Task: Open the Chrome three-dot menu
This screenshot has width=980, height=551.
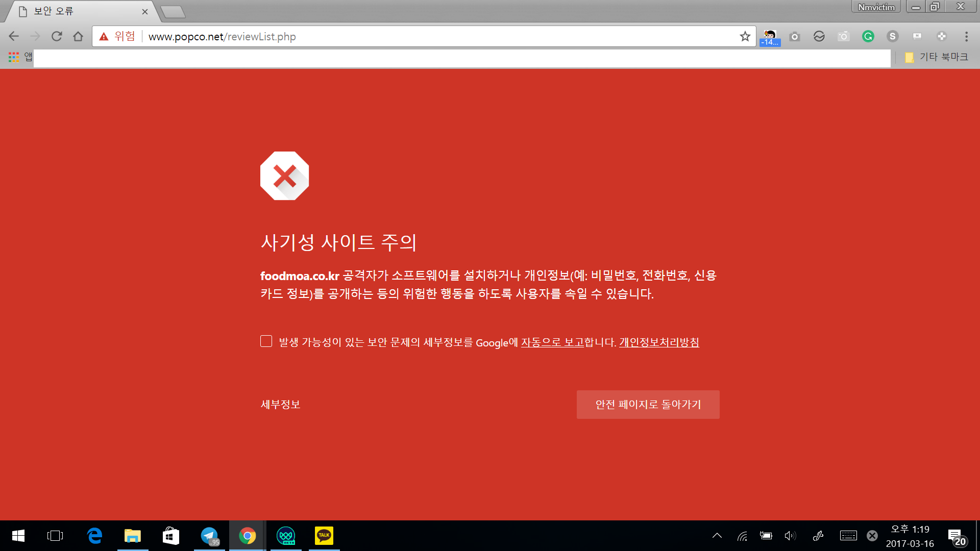Action: (x=966, y=36)
